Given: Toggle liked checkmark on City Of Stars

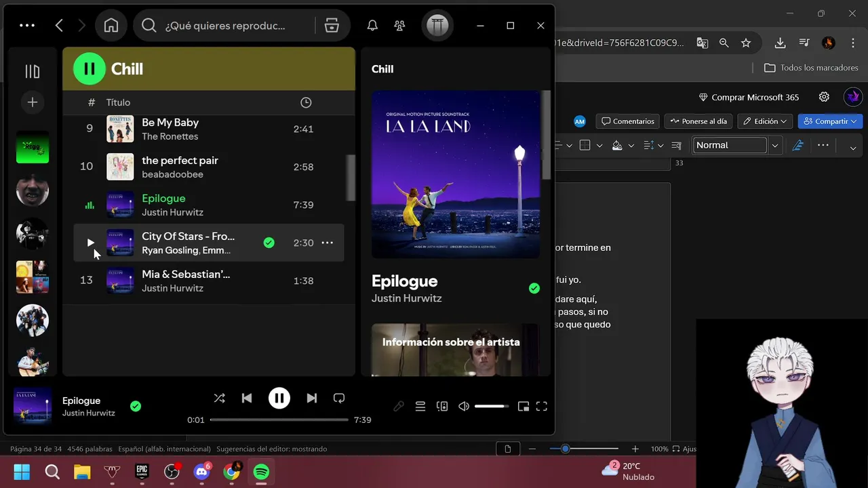Looking at the screenshot, I should pos(269,243).
